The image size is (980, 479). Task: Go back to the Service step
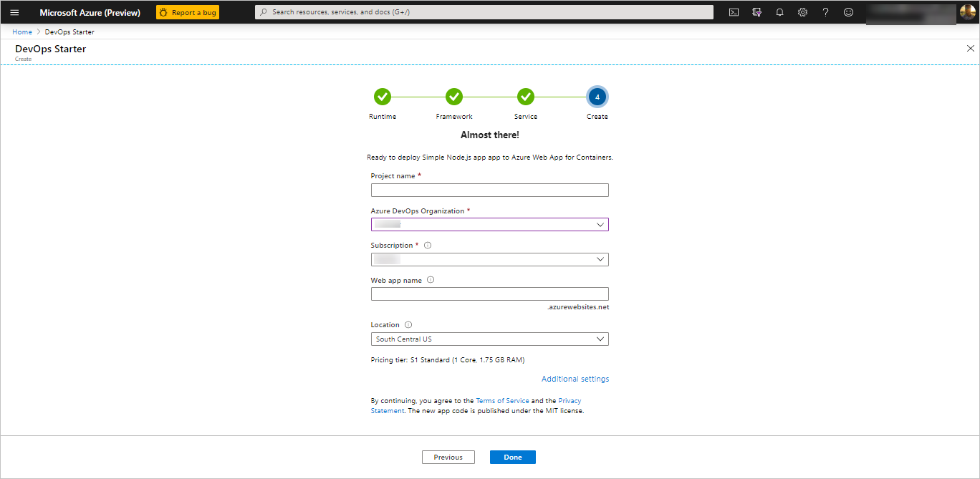(525, 97)
